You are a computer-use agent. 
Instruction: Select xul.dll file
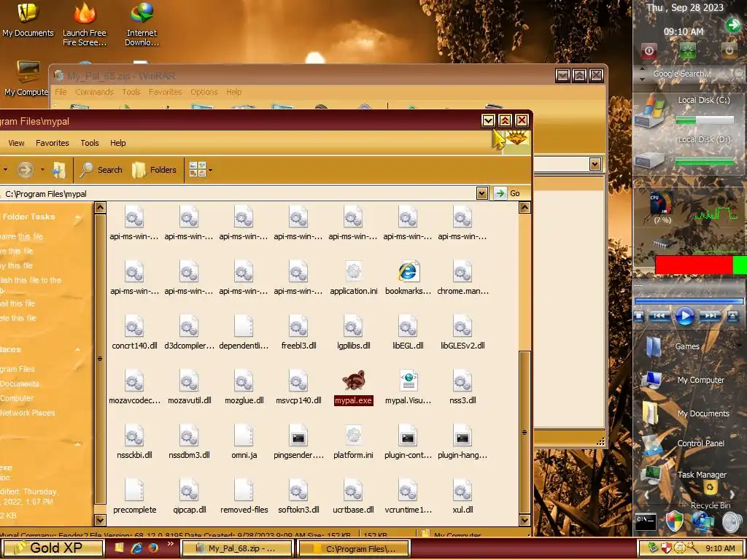(462, 497)
